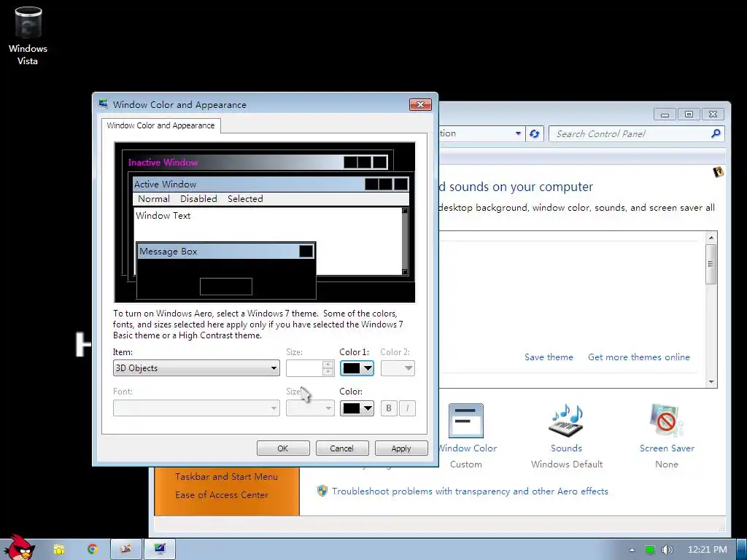Click the Message Box title in preview
Viewport: 747px width, 560px height.
click(169, 252)
